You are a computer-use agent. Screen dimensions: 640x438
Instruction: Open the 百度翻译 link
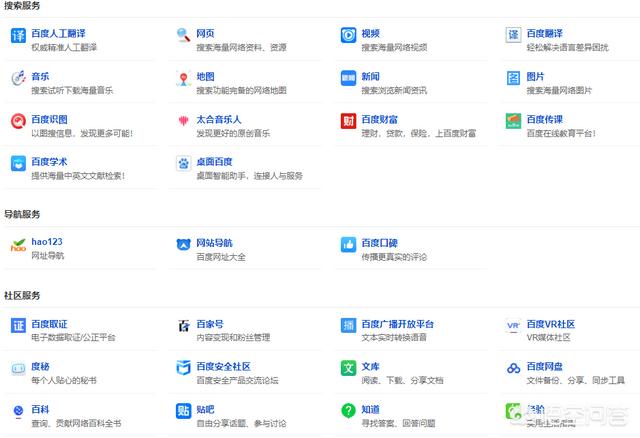tap(544, 33)
